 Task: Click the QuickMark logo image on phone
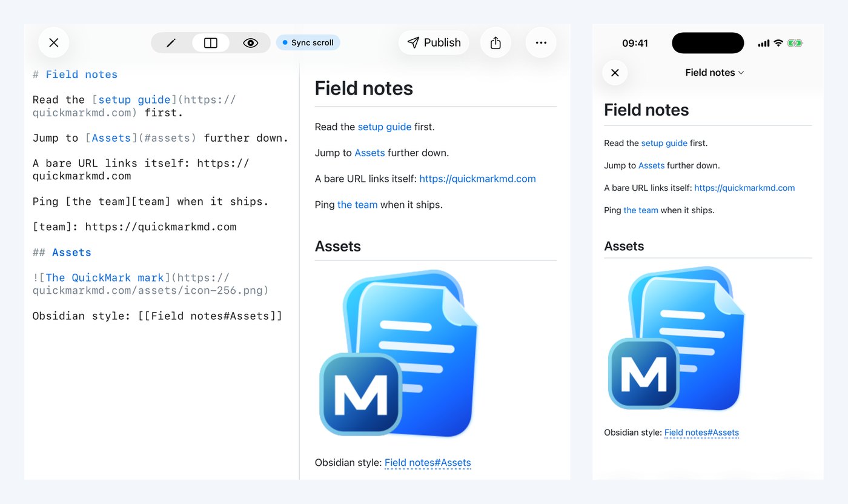(676, 339)
